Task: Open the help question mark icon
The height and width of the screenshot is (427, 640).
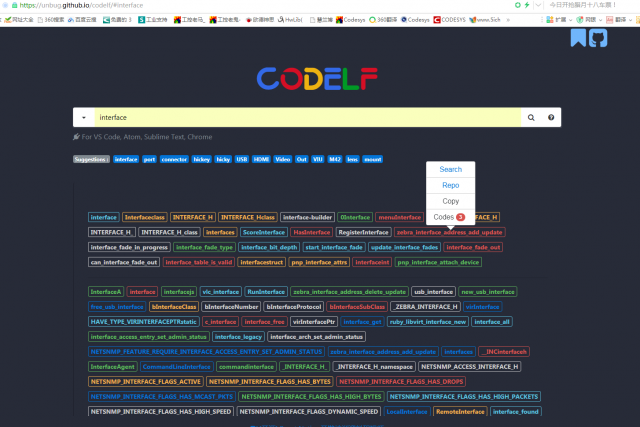Action: click(x=551, y=117)
